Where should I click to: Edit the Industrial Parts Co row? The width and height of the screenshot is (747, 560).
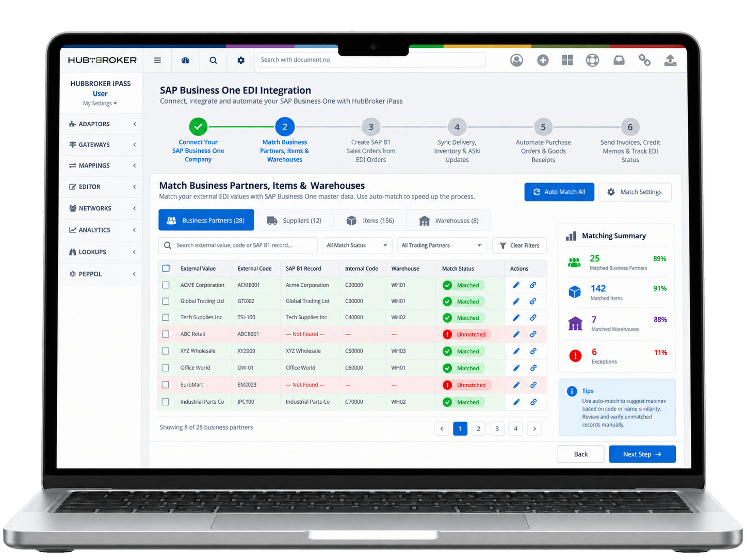pos(516,402)
